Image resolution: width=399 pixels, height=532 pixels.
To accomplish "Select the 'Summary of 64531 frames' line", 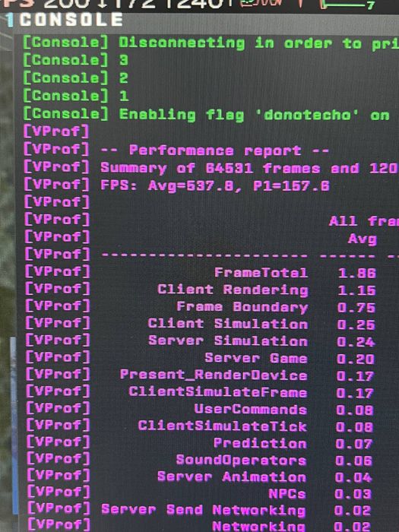I will point(211,168).
